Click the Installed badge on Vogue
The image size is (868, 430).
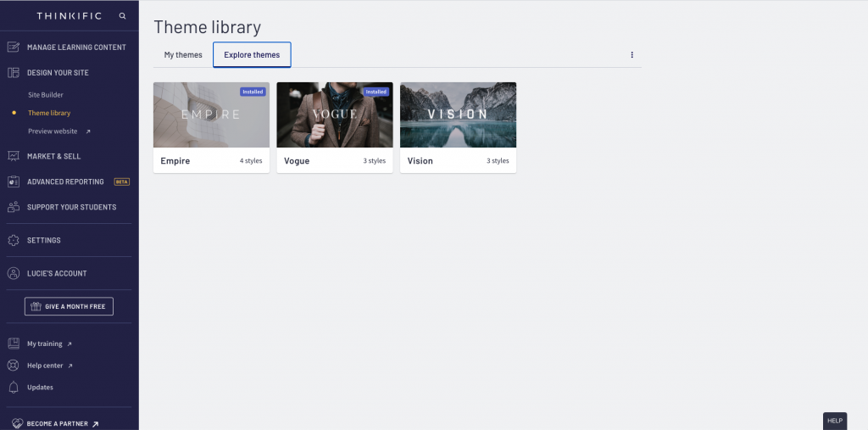(x=376, y=92)
